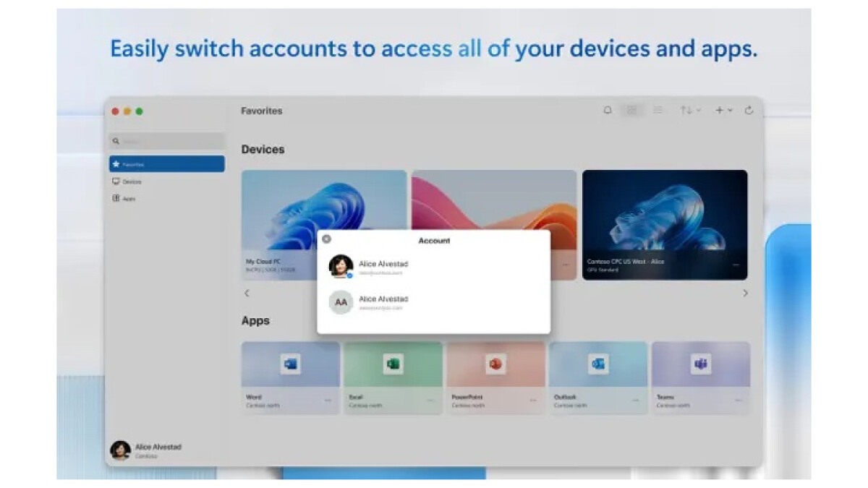Open more options for Excel
868x488 pixels.
(x=430, y=401)
